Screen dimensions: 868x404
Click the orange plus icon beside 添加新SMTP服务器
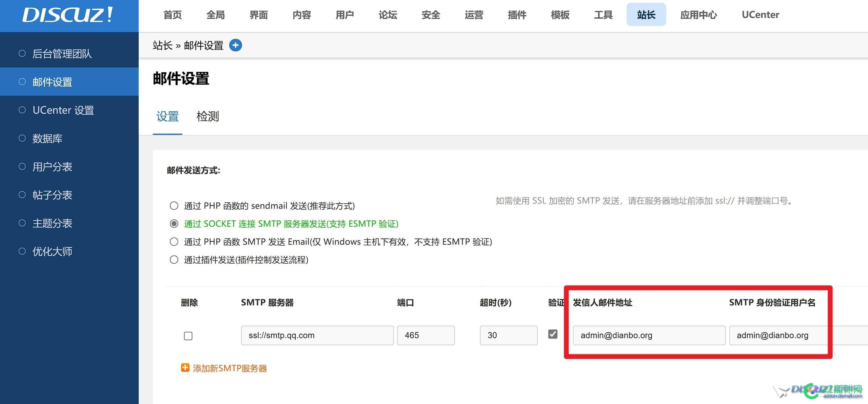click(185, 368)
